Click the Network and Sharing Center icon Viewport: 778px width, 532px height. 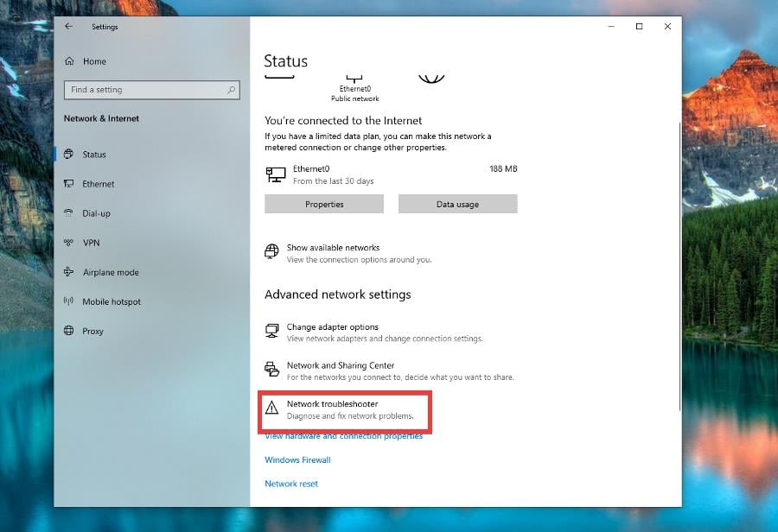(272, 370)
